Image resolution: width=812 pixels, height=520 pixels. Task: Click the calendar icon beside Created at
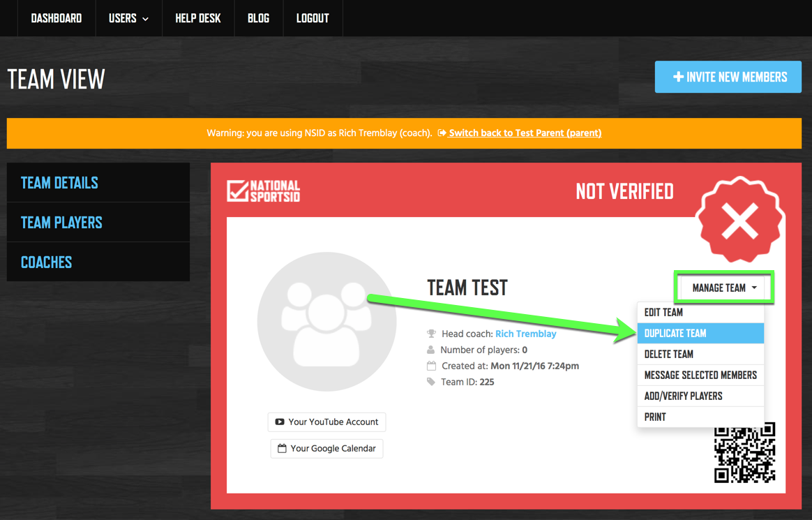point(431,366)
